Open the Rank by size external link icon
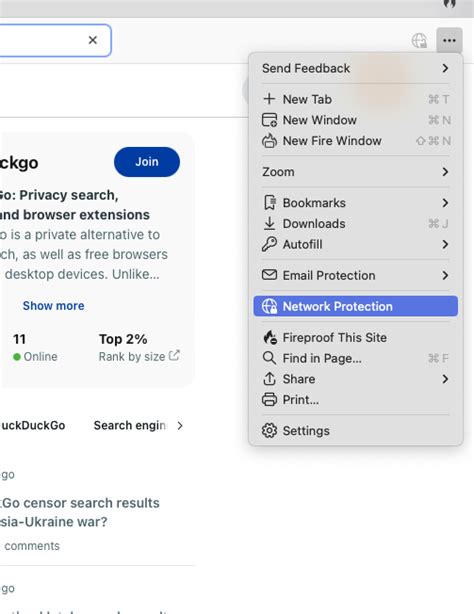 tap(174, 355)
